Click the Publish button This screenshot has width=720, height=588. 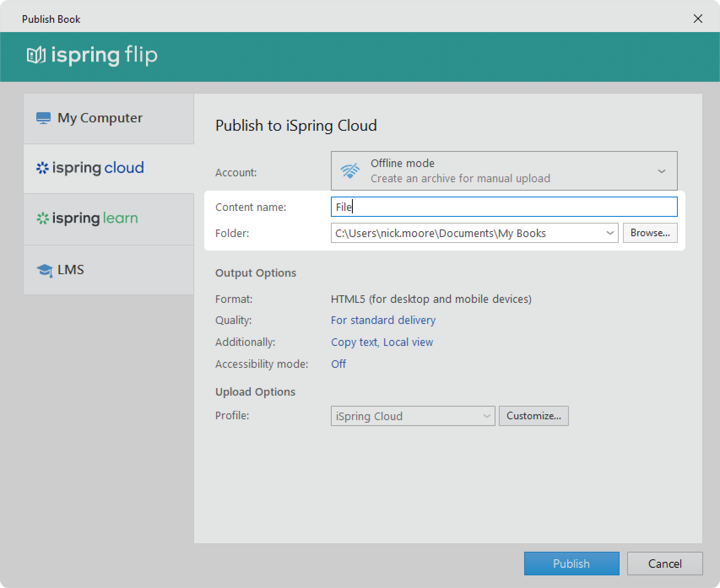pyautogui.click(x=571, y=564)
